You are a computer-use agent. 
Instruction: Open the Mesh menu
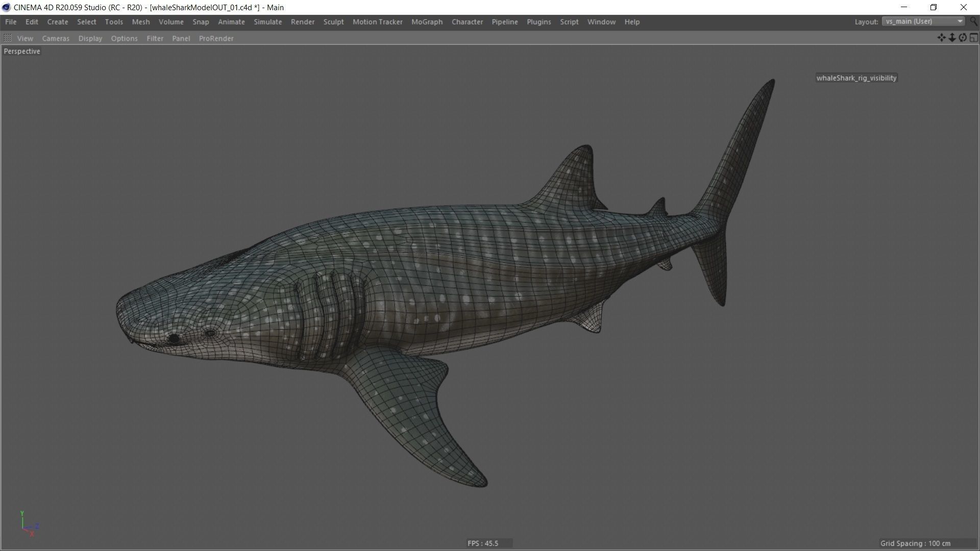141,22
